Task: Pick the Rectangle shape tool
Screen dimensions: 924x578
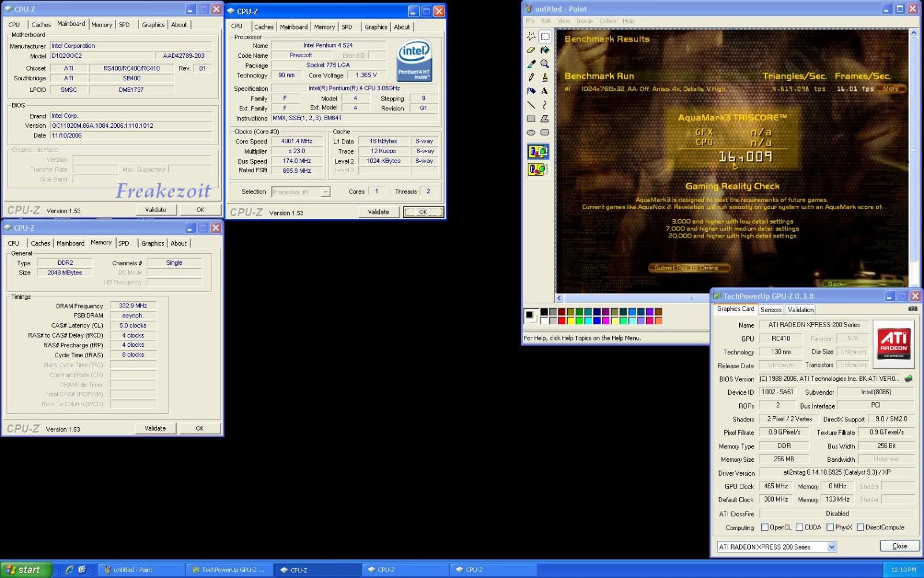Action: 531,118
